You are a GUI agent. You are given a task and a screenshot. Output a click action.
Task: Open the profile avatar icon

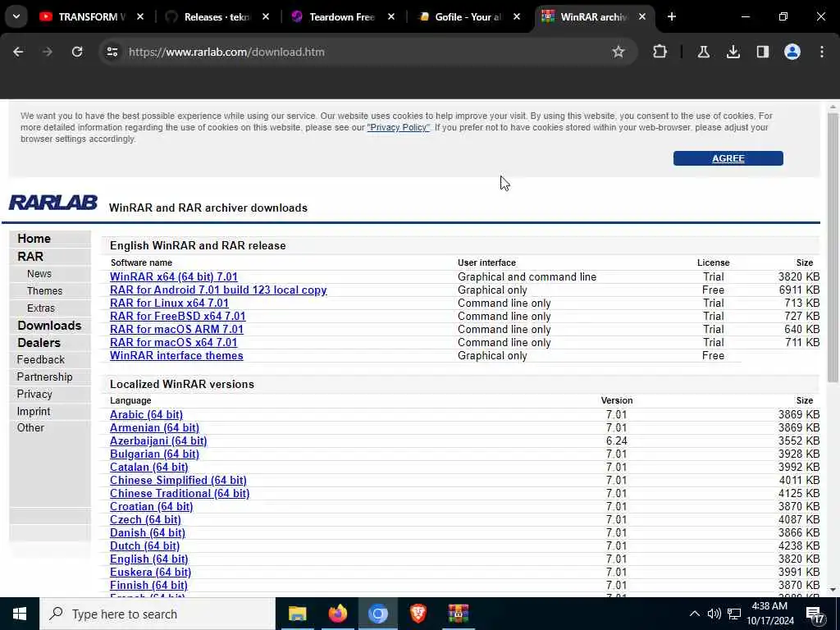(792, 52)
